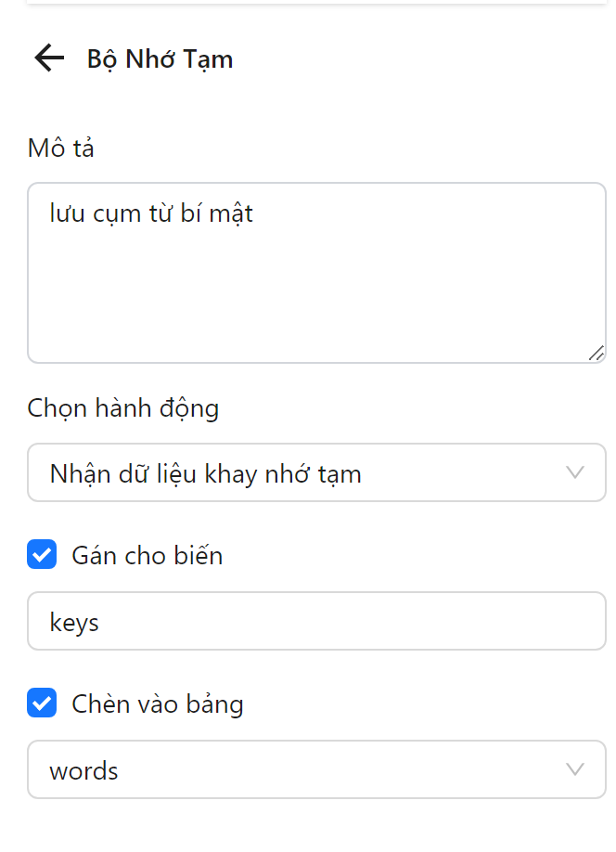
Task: Click the back arrow to leave this screen
Action: (x=48, y=58)
